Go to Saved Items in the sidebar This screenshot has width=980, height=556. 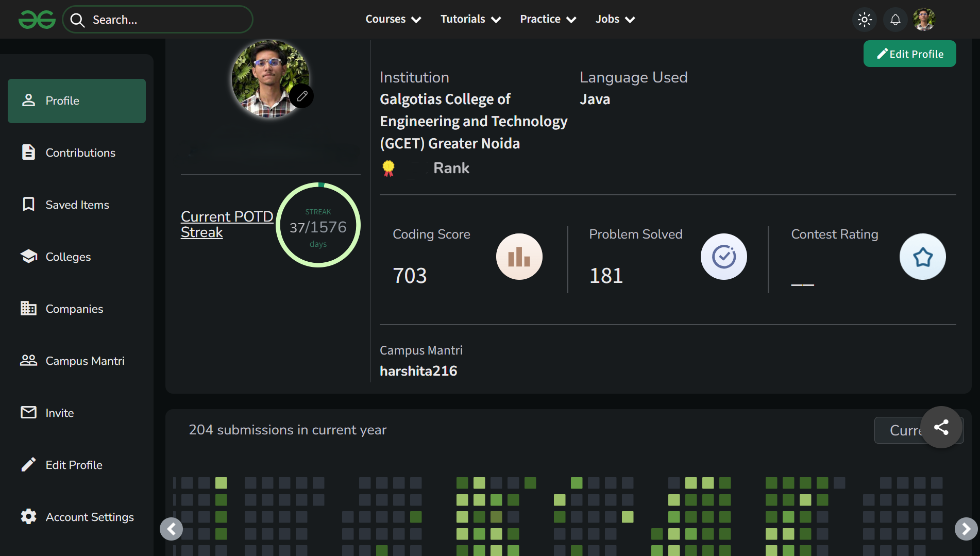[x=77, y=205]
